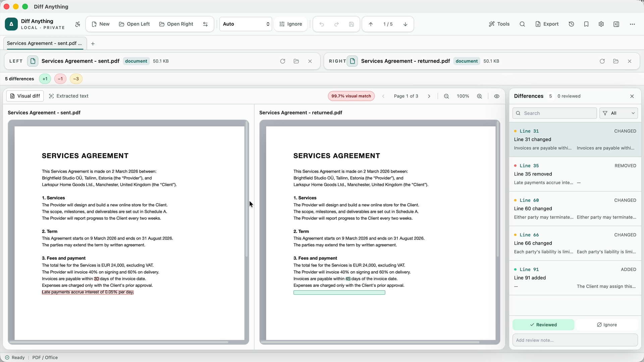
Task: Focus the differences Search field
Action: coord(555,113)
